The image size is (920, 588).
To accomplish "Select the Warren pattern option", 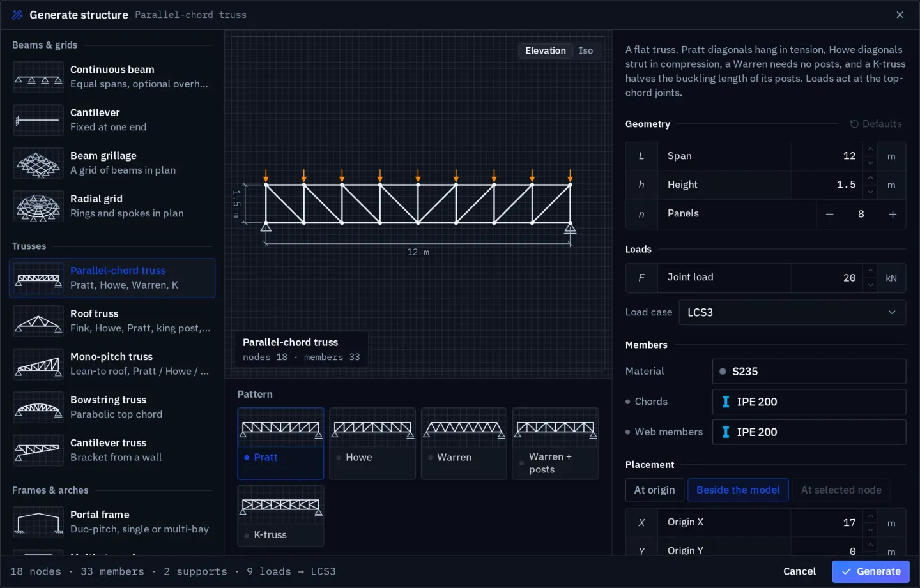I will (464, 444).
